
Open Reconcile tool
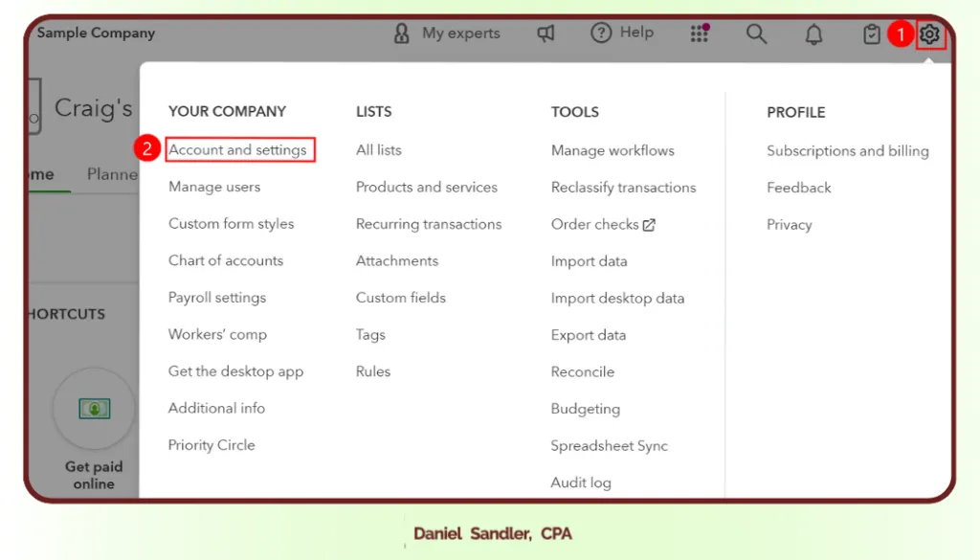pos(583,371)
